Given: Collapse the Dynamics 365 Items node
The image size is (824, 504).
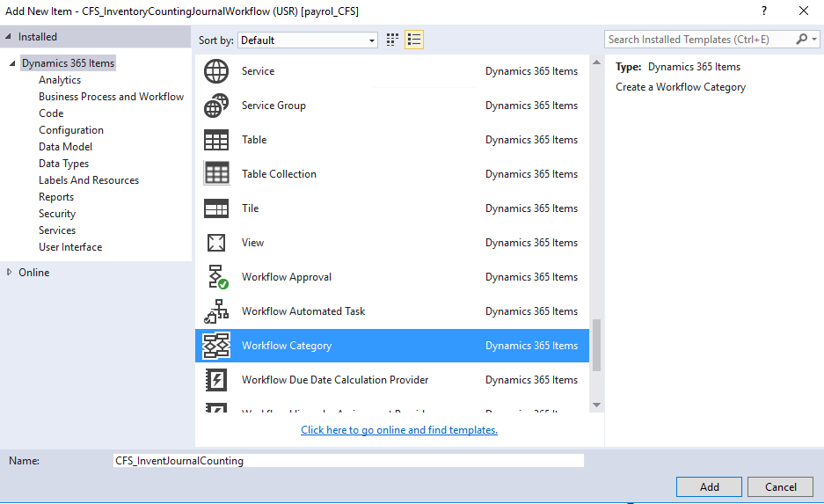Looking at the screenshot, I should pos(12,63).
